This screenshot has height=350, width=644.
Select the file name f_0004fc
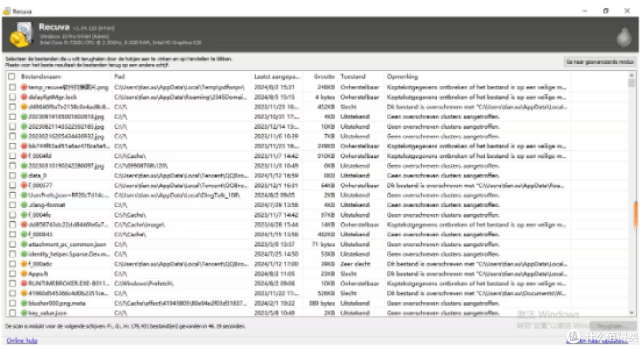40,215
